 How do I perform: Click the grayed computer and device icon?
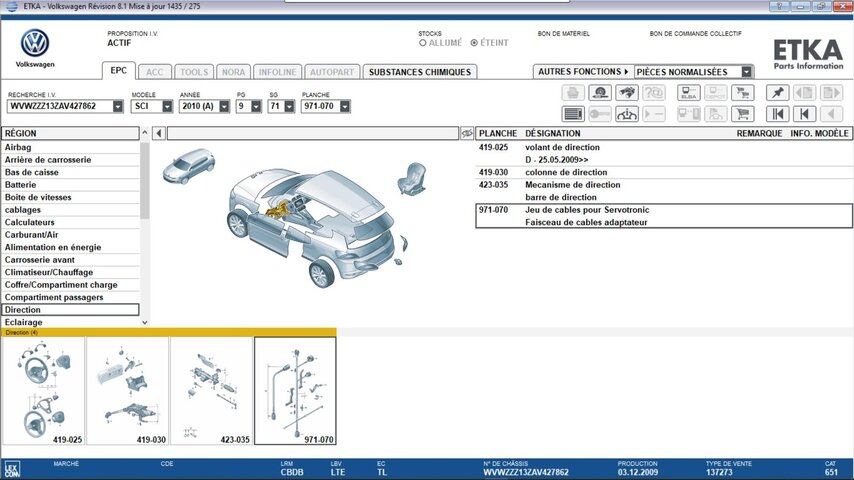[688, 114]
